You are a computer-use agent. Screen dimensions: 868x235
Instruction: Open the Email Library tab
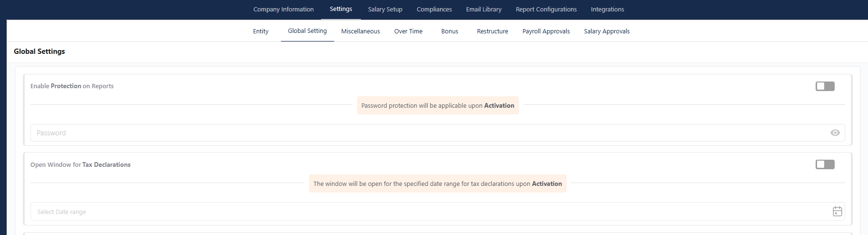[484, 10]
